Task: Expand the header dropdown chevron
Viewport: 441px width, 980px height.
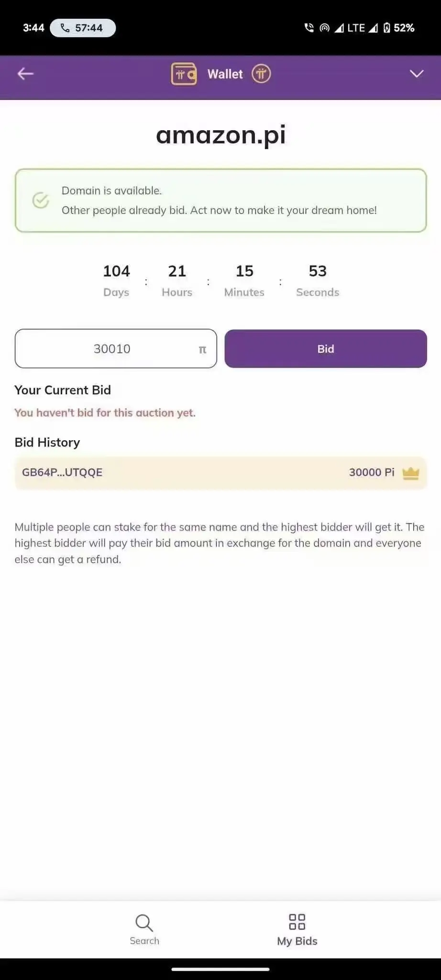Action: point(417,74)
